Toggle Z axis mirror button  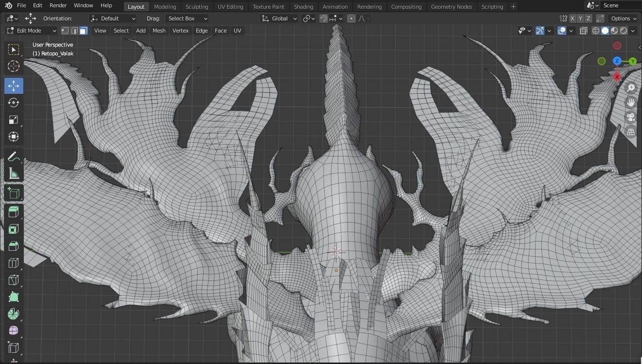point(588,18)
